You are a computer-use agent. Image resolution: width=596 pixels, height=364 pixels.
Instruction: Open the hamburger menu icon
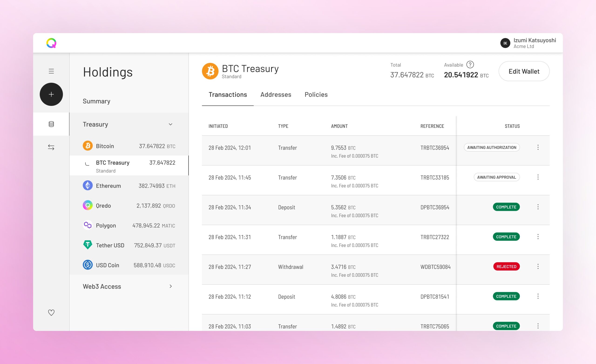pyautogui.click(x=51, y=71)
